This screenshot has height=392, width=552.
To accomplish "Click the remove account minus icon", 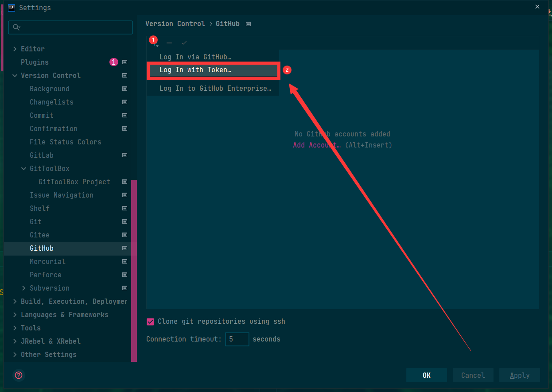I will (169, 43).
